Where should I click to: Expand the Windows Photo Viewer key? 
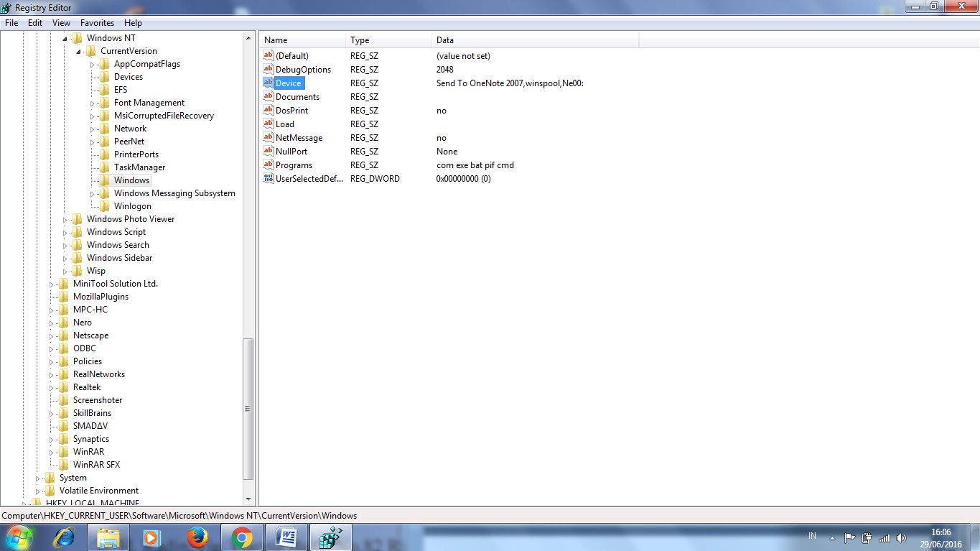coord(65,219)
